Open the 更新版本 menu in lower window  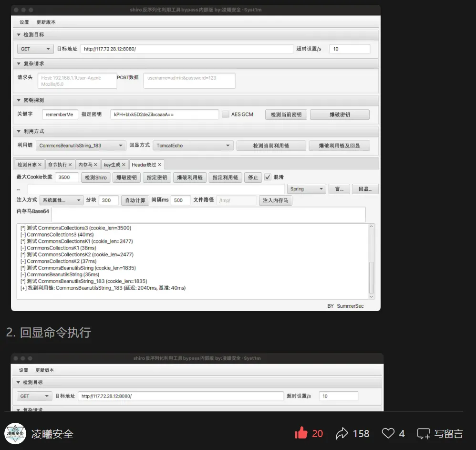(45, 370)
